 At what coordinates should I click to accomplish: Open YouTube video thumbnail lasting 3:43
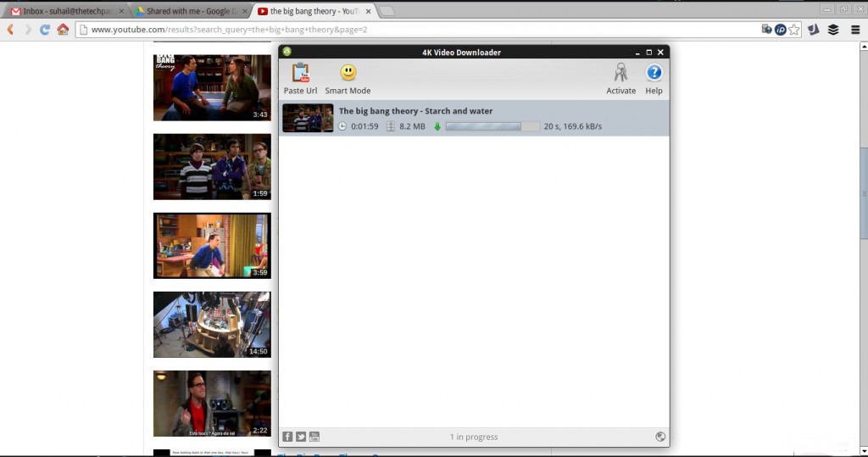coord(212,87)
